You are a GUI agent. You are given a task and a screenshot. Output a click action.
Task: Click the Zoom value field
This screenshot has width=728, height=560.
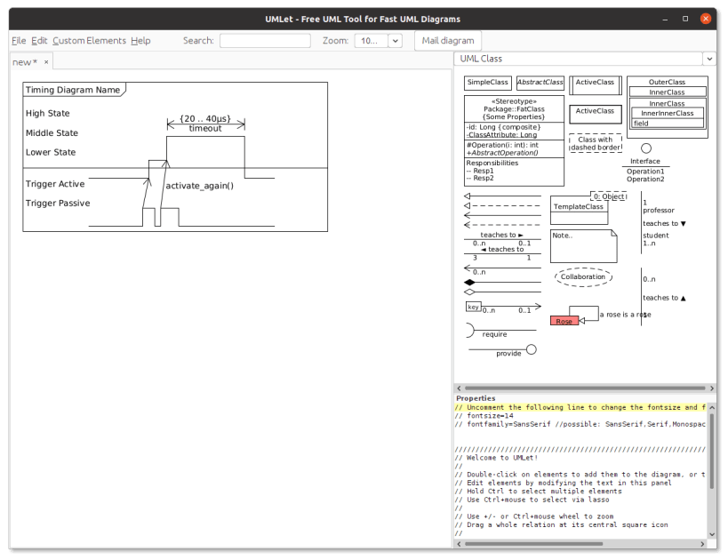371,41
